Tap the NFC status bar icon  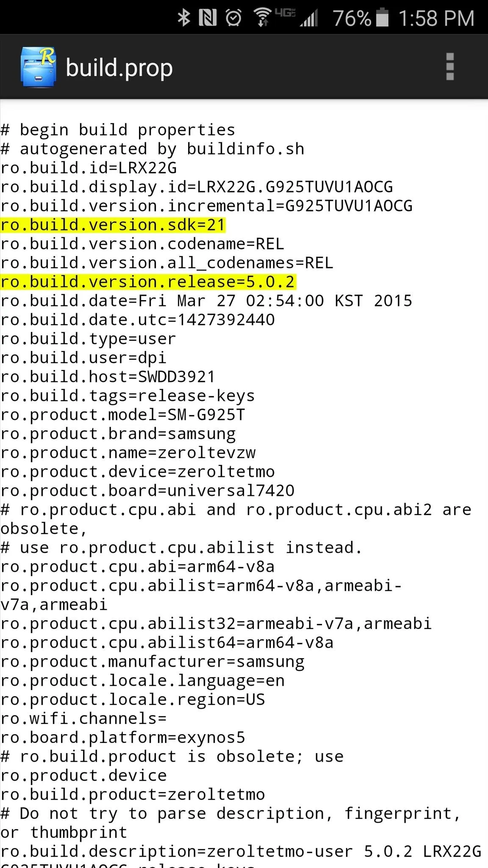[x=208, y=18]
